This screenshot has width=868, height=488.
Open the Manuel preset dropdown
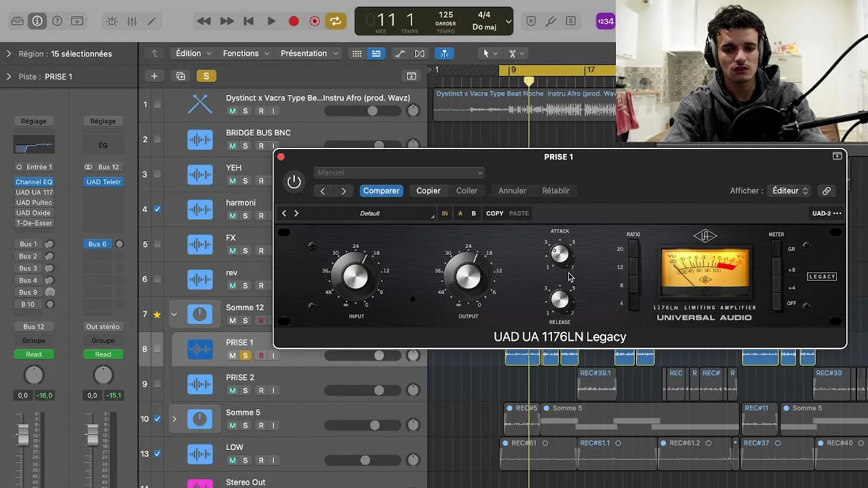[x=399, y=173]
